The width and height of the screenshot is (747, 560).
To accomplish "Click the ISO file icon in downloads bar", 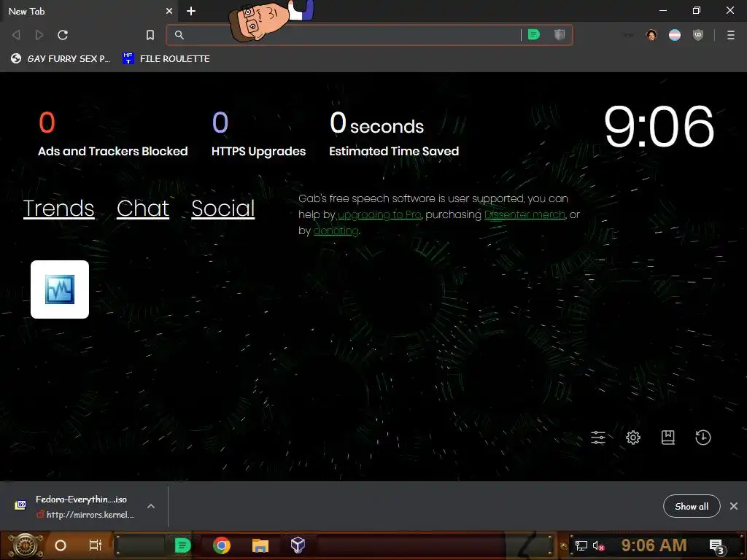I will click(20, 505).
